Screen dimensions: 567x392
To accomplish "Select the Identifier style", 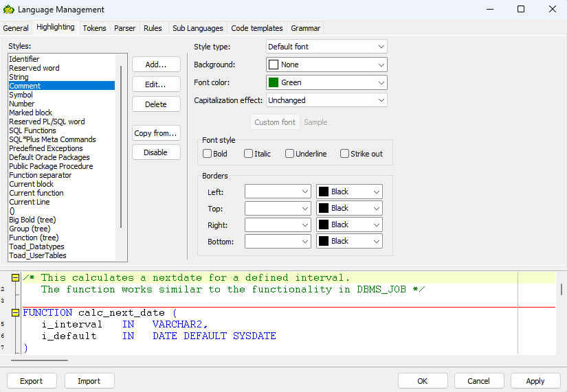I will click(x=62, y=59).
